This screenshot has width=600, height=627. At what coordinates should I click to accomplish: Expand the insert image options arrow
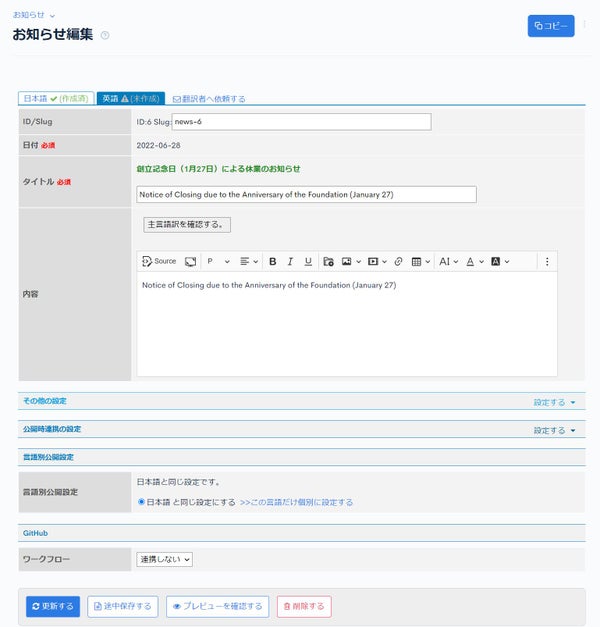point(358,262)
